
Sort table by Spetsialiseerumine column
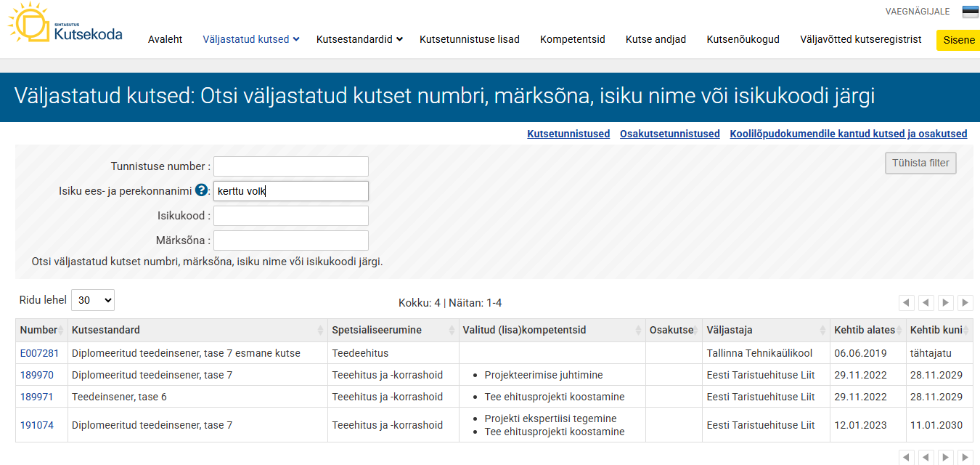coord(393,330)
